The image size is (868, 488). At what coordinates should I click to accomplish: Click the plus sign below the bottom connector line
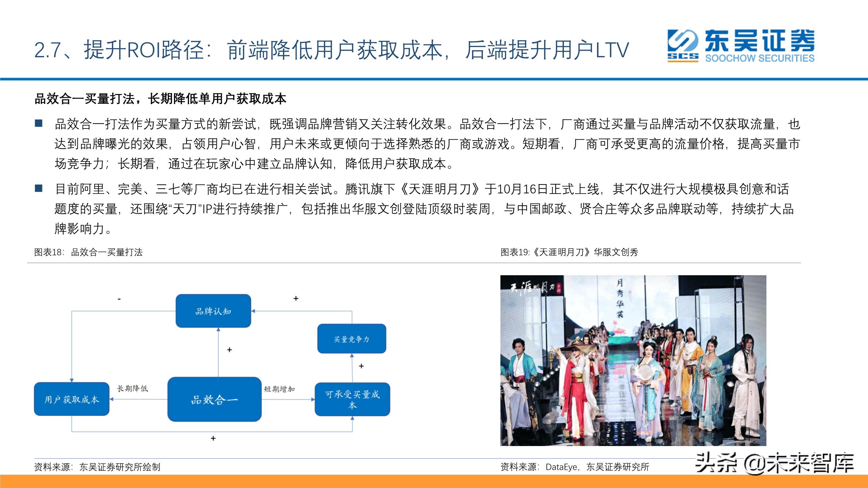click(213, 438)
